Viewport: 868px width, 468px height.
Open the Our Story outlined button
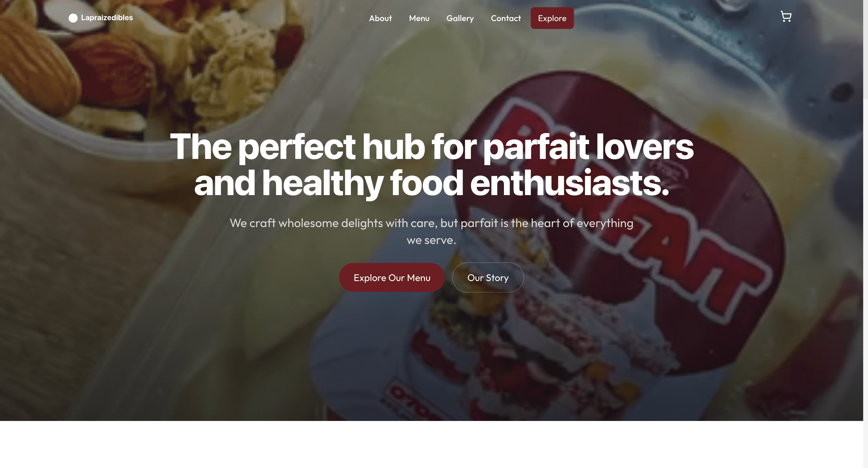point(488,277)
